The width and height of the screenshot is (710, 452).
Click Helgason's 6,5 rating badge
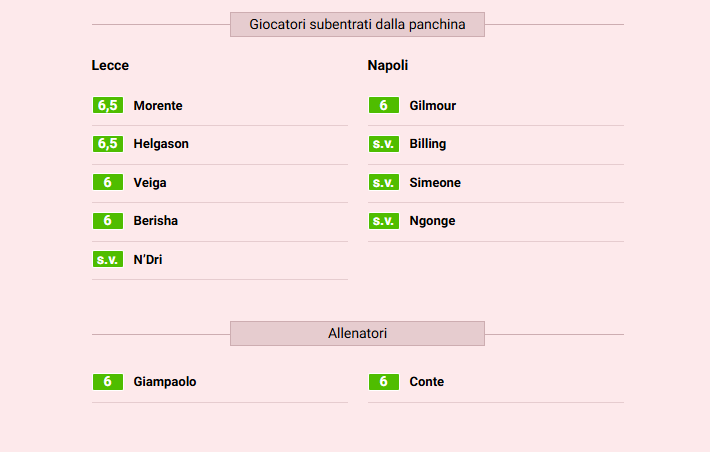click(x=107, y=144)
